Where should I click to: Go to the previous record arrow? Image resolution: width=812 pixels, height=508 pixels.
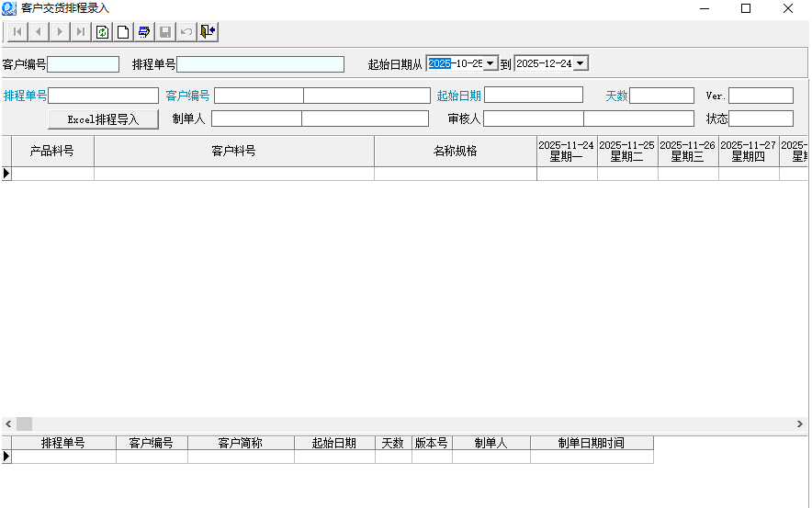click(x=39, y=32)
